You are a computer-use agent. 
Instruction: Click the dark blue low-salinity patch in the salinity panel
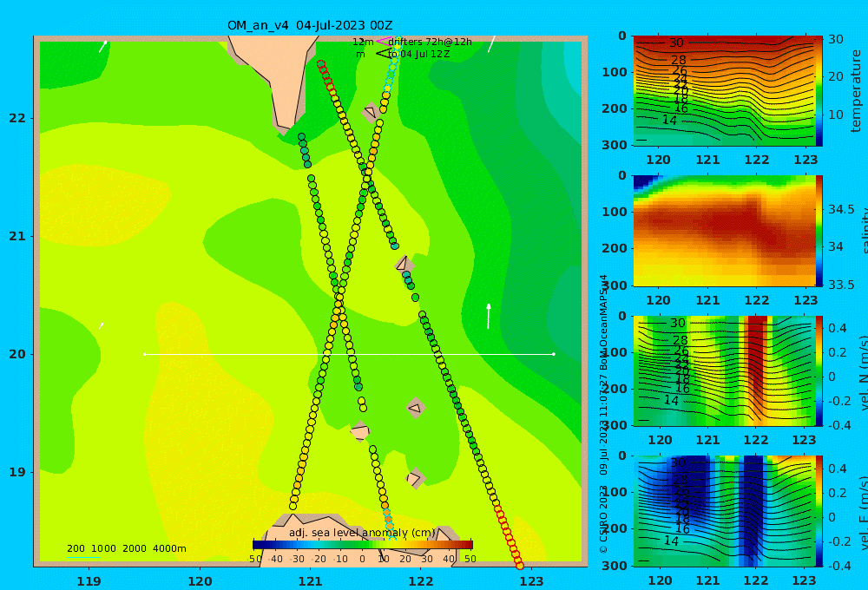[645, 181]
